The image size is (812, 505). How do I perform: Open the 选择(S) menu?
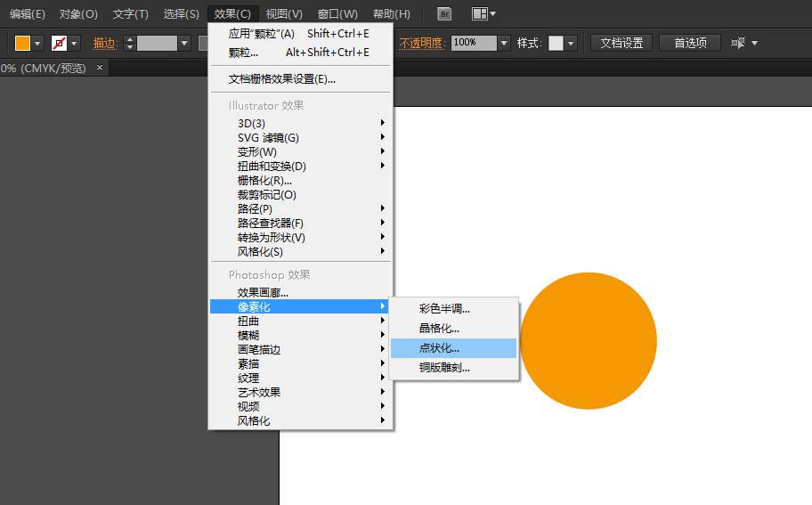(182, 14)
